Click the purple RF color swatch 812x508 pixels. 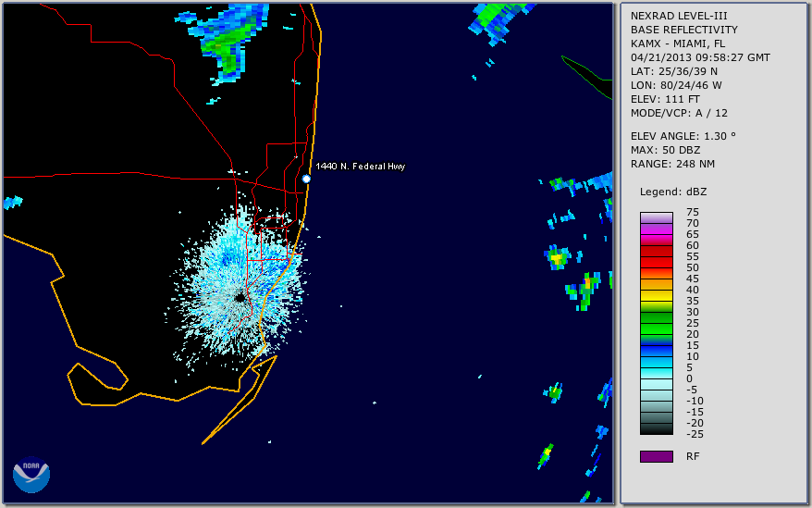coord(656,456)
